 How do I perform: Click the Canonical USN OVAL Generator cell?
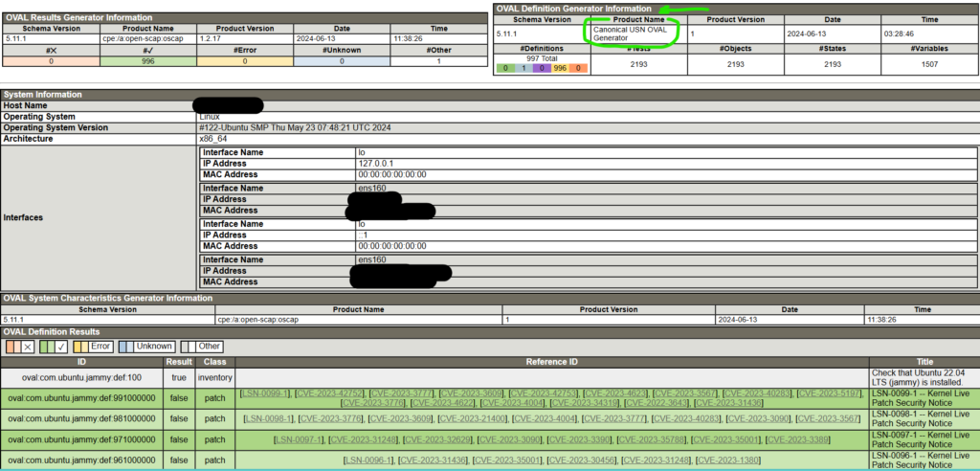(x=633, y=34)
